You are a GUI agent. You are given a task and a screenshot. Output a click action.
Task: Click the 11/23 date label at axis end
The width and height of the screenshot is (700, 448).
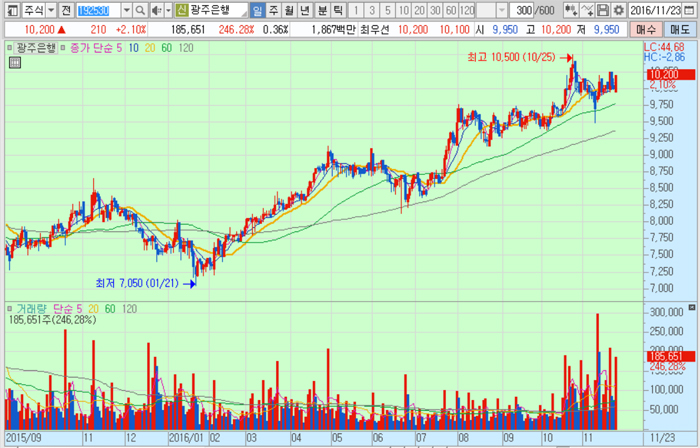(x=662, y=438)
